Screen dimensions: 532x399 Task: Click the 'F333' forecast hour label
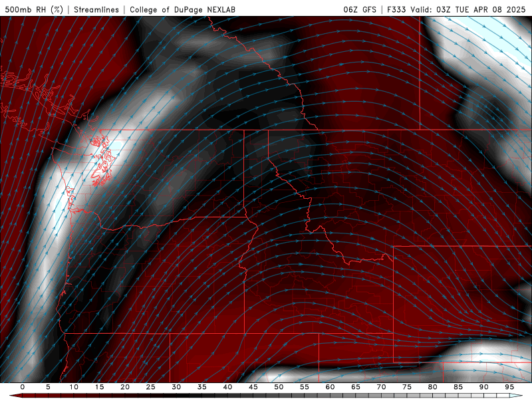(396, 9)
